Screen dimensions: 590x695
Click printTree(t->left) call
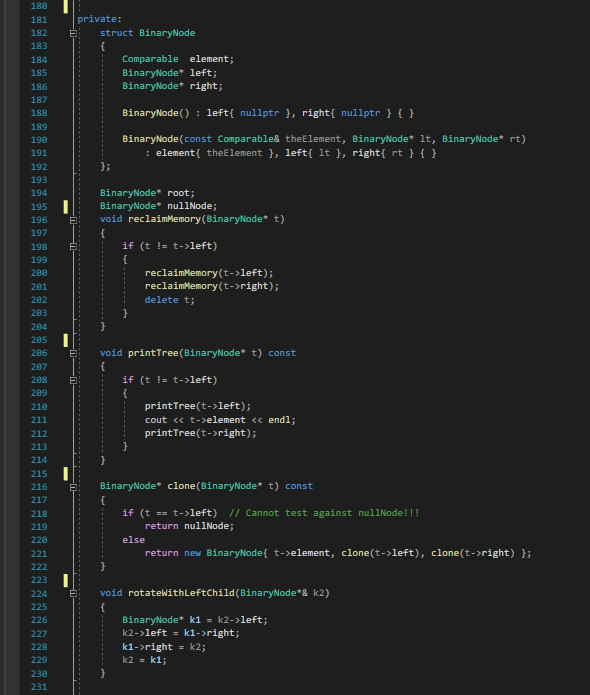[x=198, y=406]
